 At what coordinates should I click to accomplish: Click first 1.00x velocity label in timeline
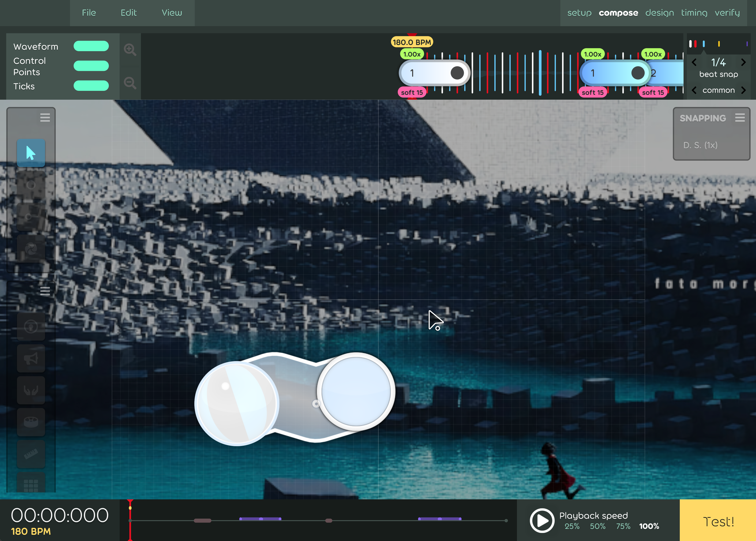pos(412,54)
